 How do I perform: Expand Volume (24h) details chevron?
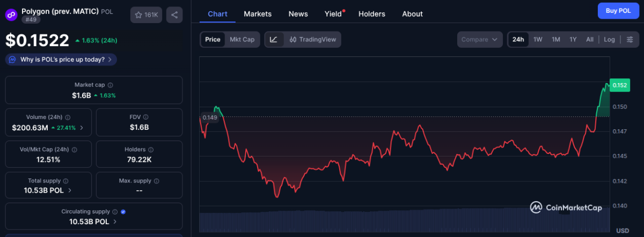click(x=82, y=128)
